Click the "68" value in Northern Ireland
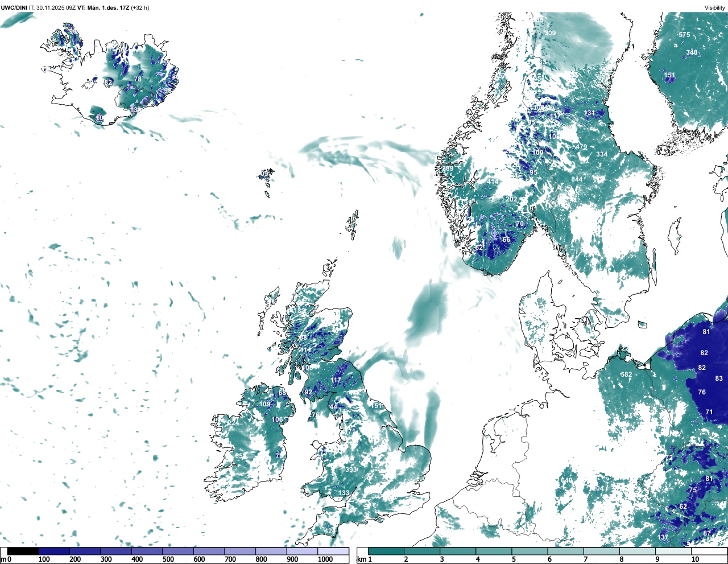 coord(282,393)
